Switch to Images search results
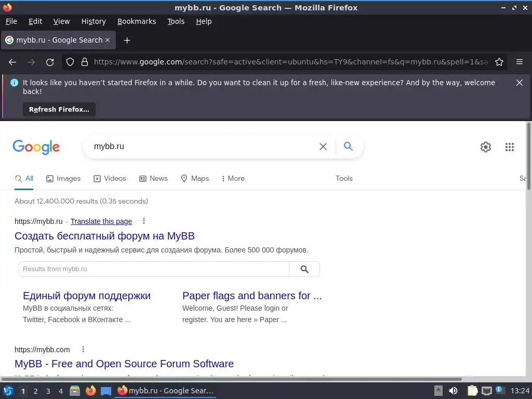The width and height of the screenshot is (532, 399). (x=63, y=179)
